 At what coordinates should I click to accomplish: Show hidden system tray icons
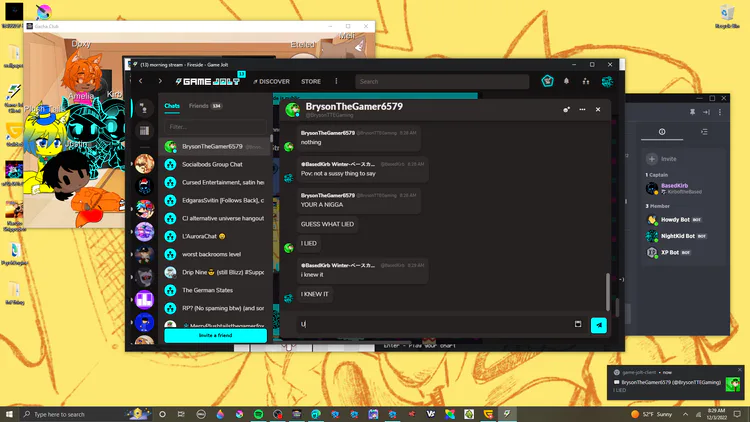[685, 414]
